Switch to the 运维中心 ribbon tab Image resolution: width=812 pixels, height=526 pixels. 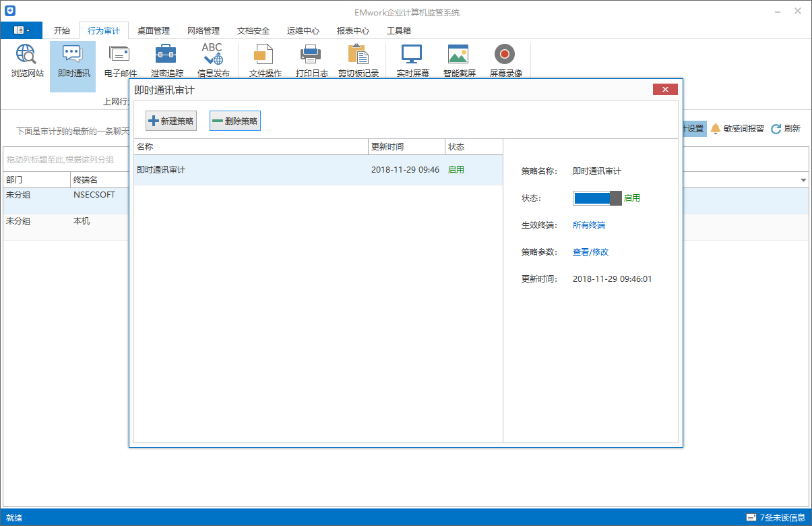coord(303,30)
